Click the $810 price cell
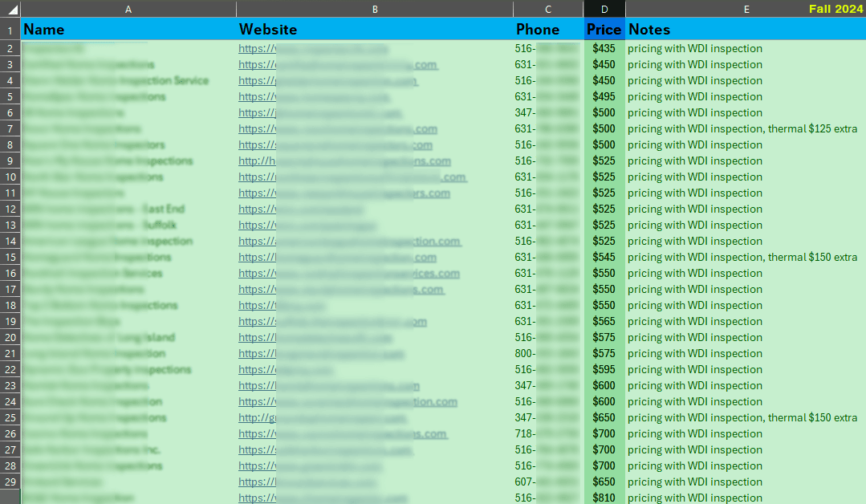The height and width of the screenshot is (504, 866). [x=604, y=498]
